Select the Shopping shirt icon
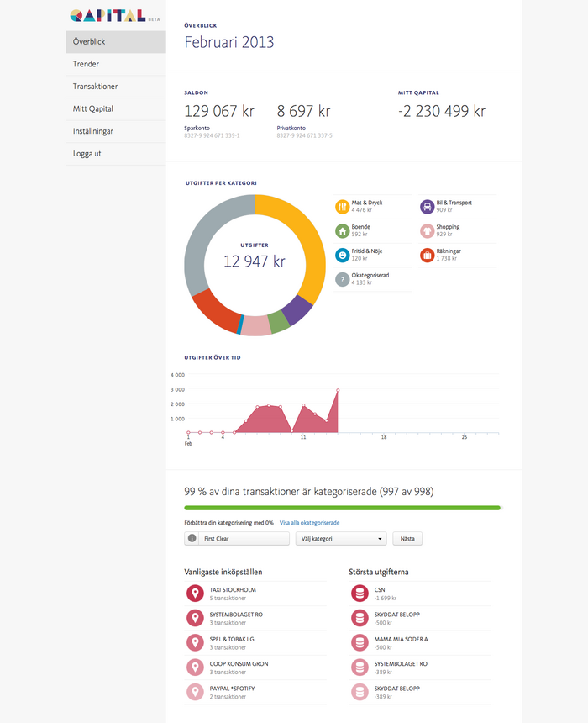The image size is (588, 723). coord(428,230)
